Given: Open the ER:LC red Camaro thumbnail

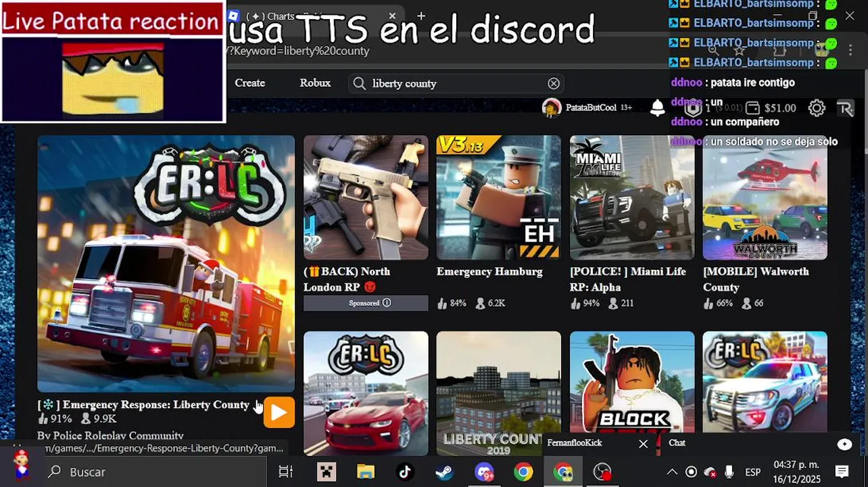Looking at the screenshot, I should point(366,392).
